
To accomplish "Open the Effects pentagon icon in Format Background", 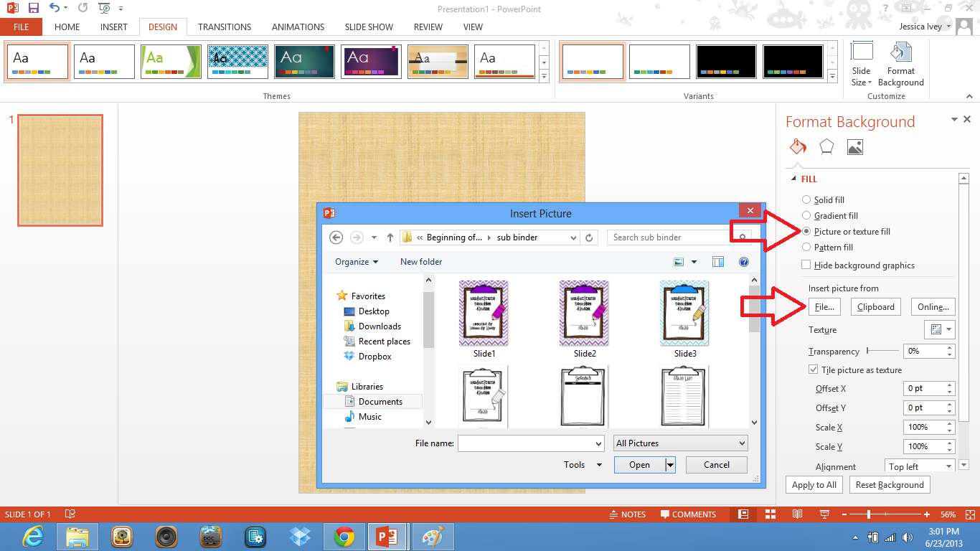I will (x=826, y=147).
